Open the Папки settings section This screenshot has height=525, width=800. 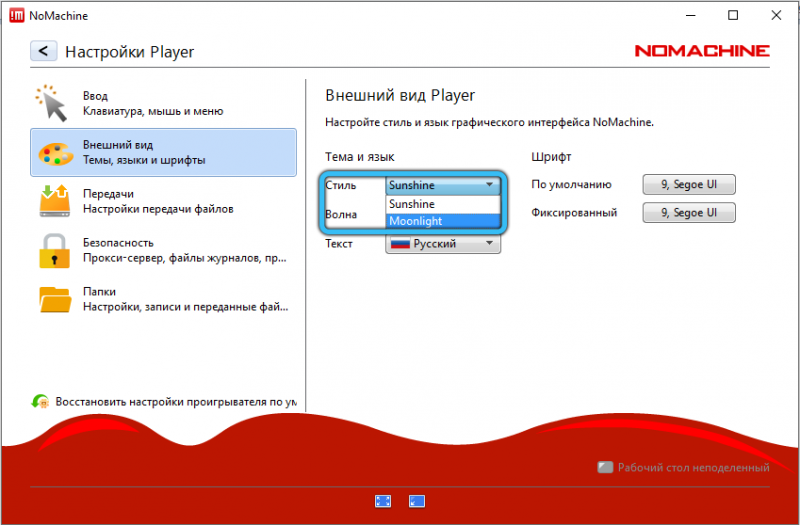(163, 299)
